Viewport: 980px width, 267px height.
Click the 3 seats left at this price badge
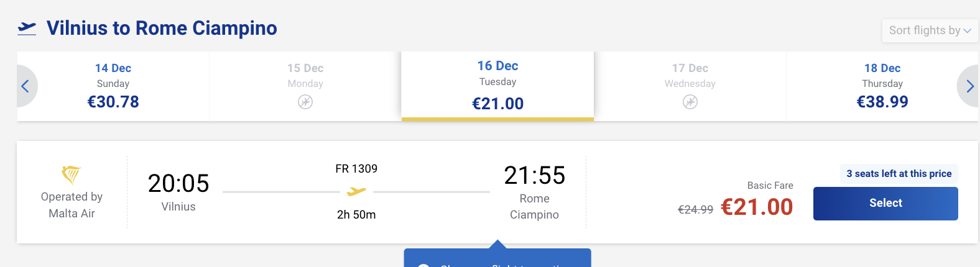pyautogui.click(x=899, y=174)
